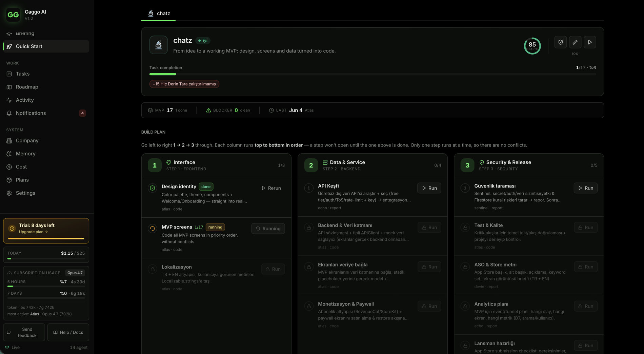
Task: Click the Memory brain icon
Action: pos(9,154)
